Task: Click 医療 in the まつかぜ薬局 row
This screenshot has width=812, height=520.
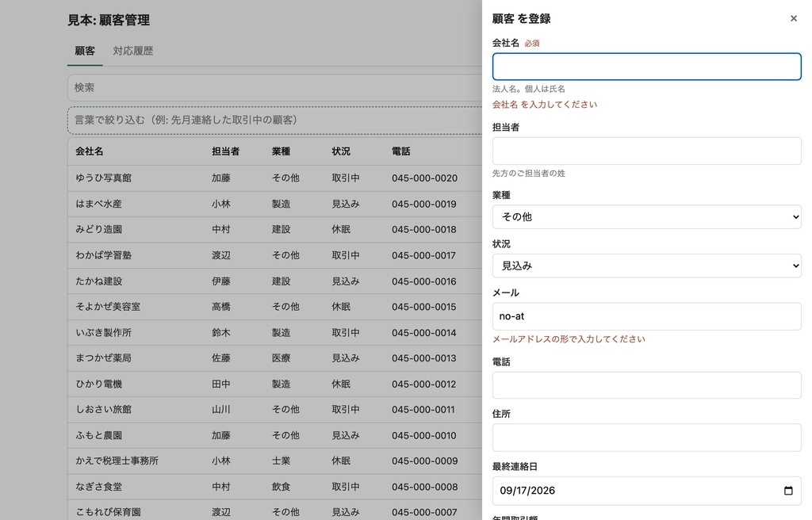Action: coord(281,357)
